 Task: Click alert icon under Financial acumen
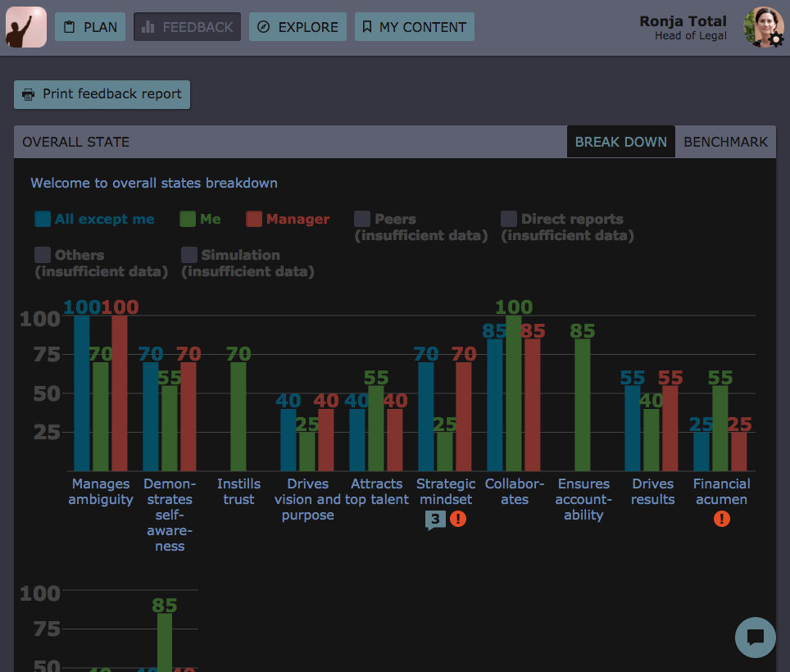[x=722, y=519]
